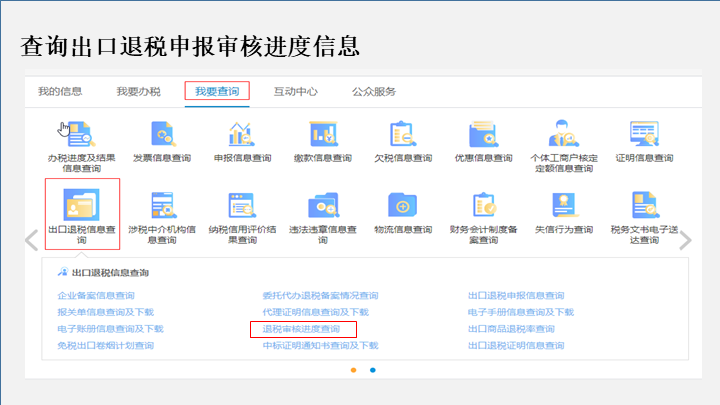Switch to 互动中心 tab
The height and width of the screenshot is (405, 720).
296,91
